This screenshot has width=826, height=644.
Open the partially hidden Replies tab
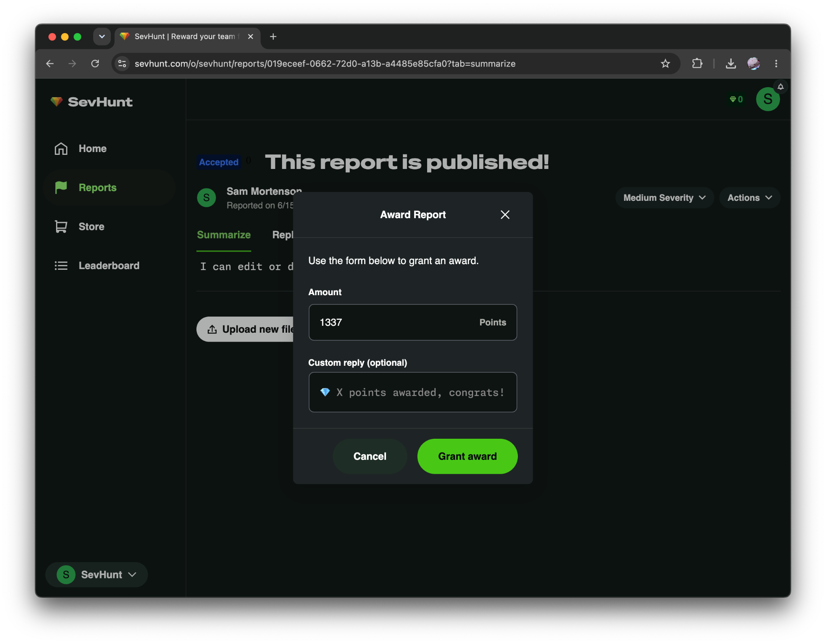pyautogui.click(x=283, y=235)
